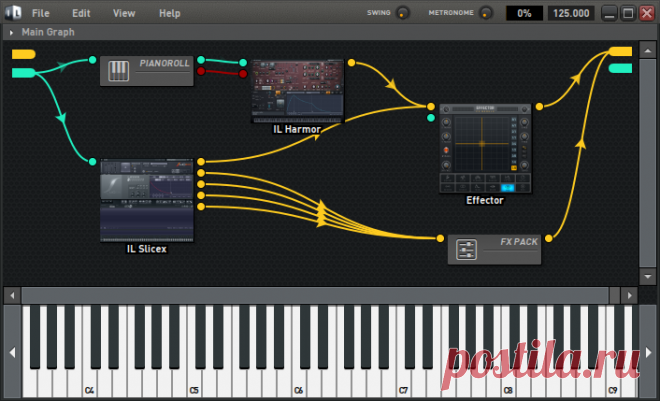This screenshot has height=401, width=660.
Task: Select the Pianoroll module piano icon
Action: pos(118,71)
